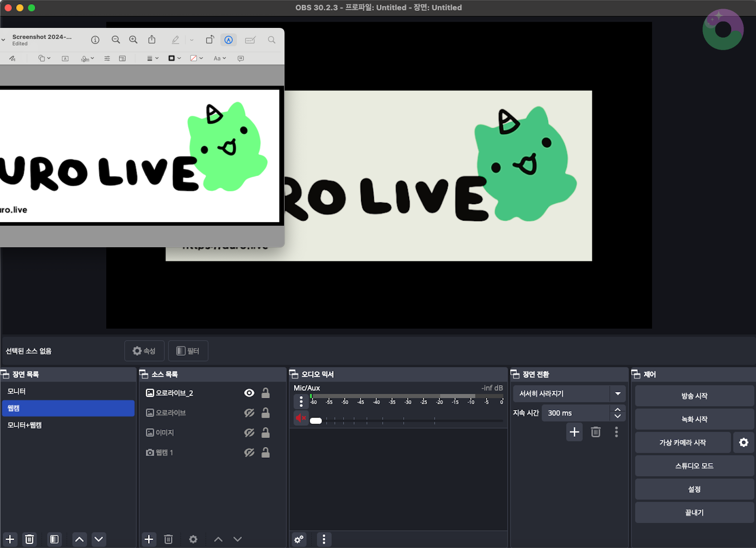Click the 300 ms duration field

pyautogui.click(x=576, y=413)
